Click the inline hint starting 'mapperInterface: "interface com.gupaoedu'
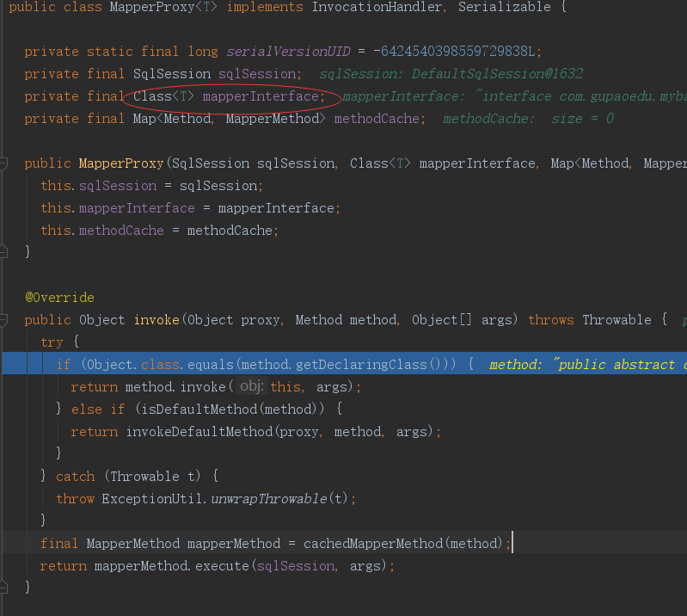The width and height of the screenshot is (687, 616). tap(514, 96)
